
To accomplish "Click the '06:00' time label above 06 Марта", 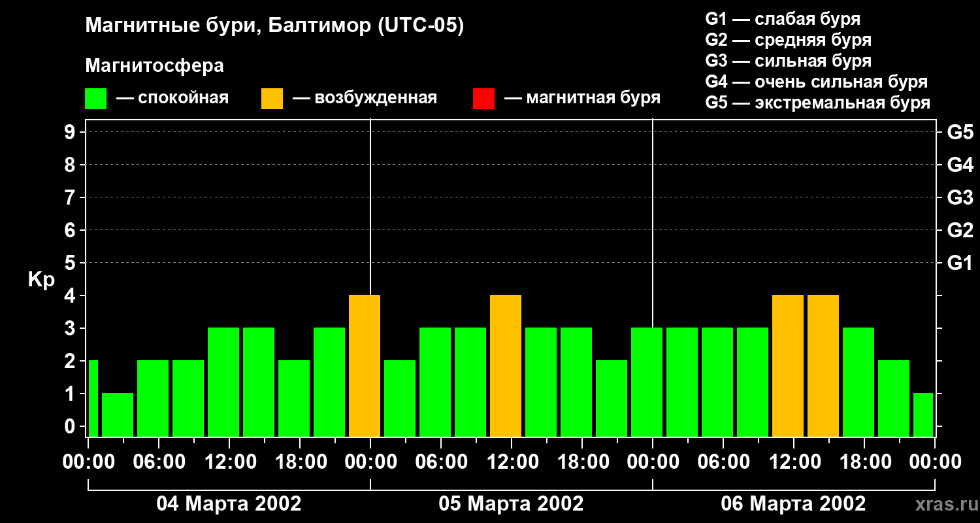I will coord(723,462).
